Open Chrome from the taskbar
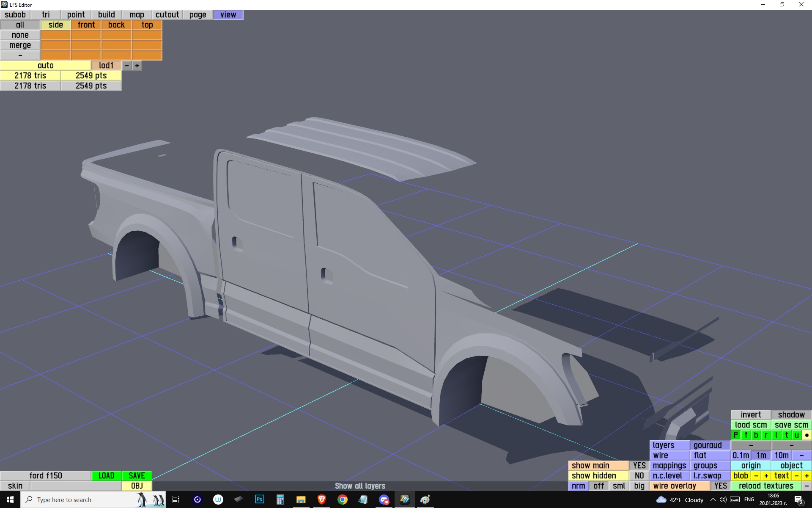The height and width of the screenshot is (508, 812). click(343, 500)
